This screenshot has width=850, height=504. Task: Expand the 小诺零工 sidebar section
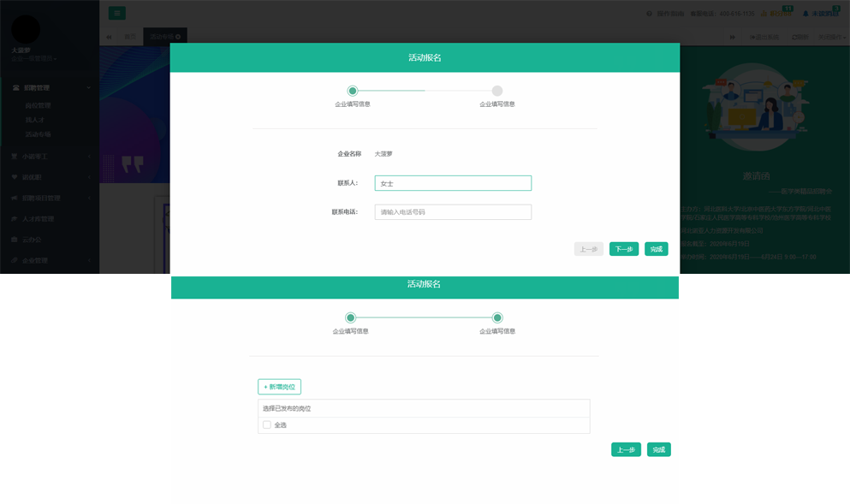tap(50, 157)
